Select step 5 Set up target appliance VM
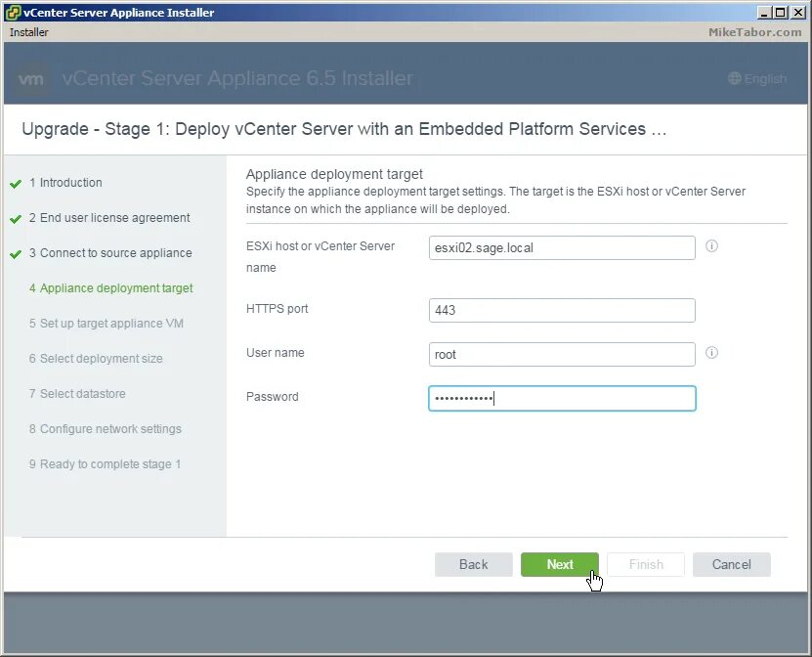This screenshot has width=812, height=657. click(x=107, y=324)
